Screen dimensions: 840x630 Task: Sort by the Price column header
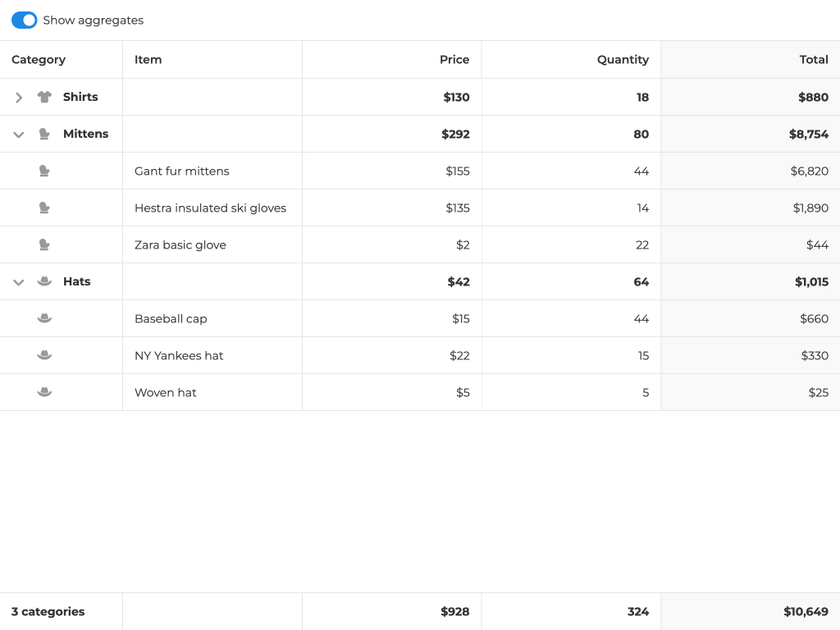pos(454,60)
